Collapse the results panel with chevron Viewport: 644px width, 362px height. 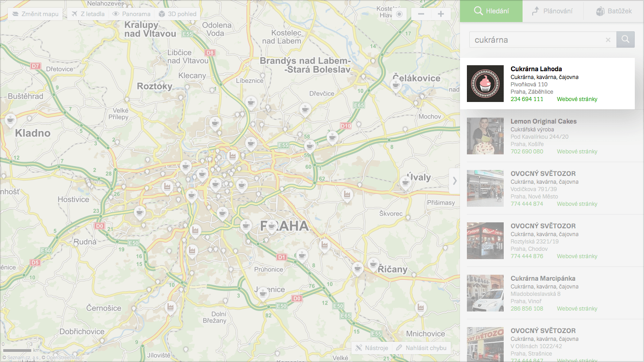pos(454,181)
